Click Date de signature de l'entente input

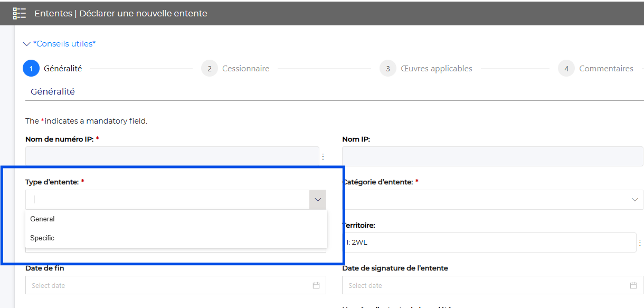[486, 285]
